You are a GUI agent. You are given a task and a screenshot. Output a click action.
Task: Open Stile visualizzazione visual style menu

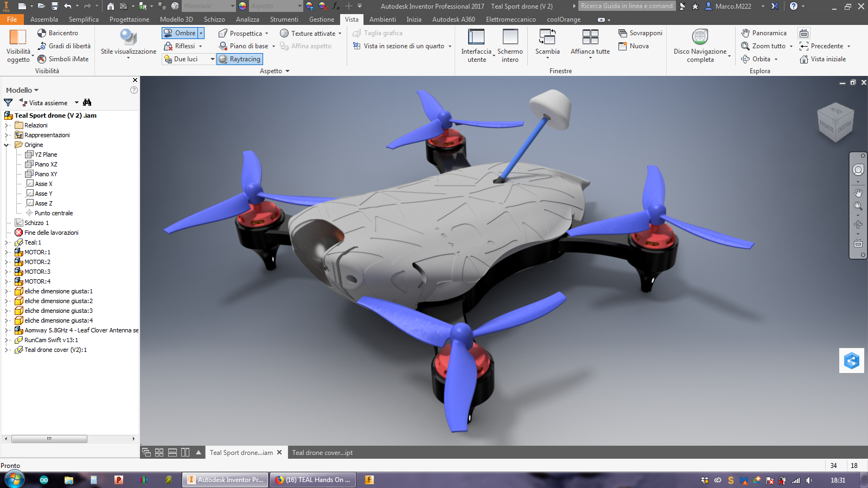[x=129, y=44]
